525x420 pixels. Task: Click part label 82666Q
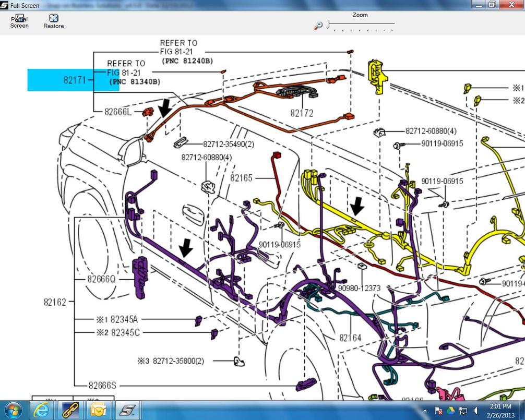[x=101, y=279]
